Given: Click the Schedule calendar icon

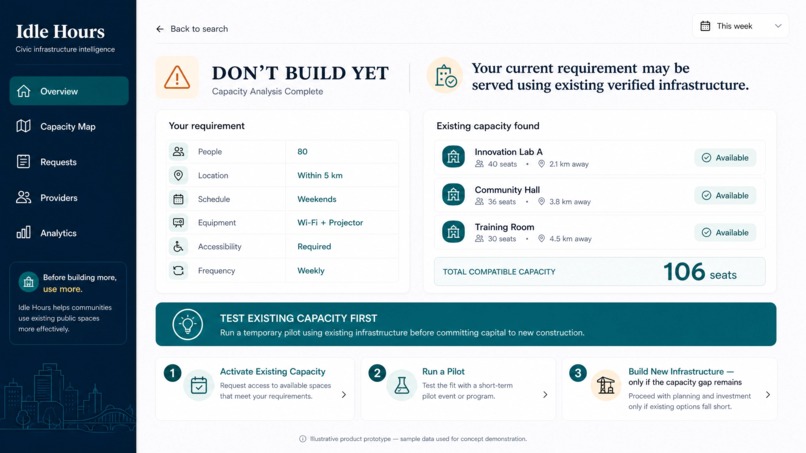Looking at the screenshot, I should tap(178, 199).
